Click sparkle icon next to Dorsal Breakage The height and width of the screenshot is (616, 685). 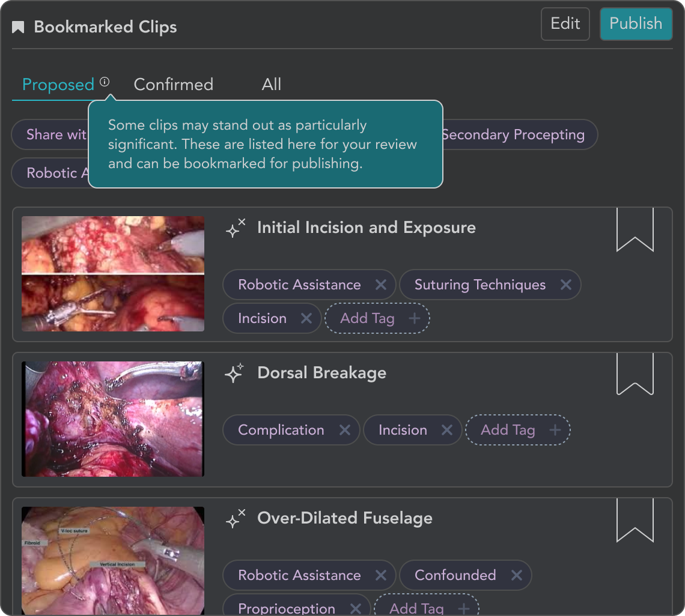(x=234, y=373)
